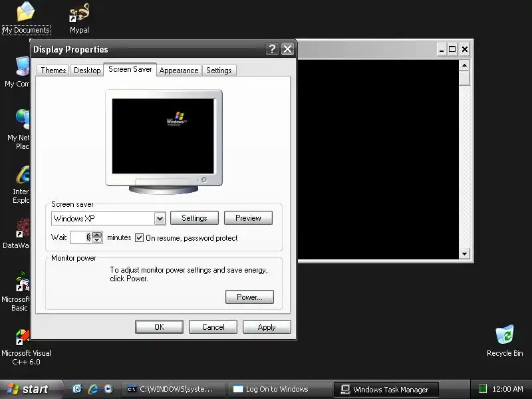Click the Preview button
Viewport: 532px width, 399px height.
[x=248, y=218]
